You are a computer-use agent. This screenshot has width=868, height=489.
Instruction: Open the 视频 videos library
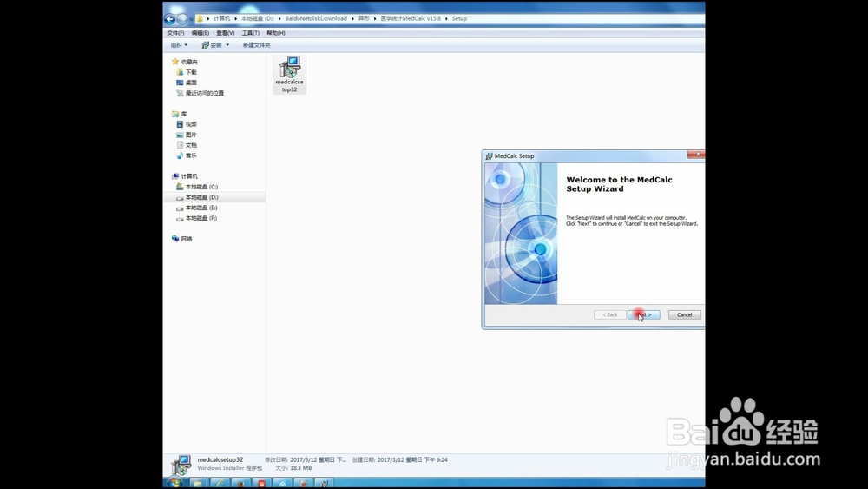(187, 124)
